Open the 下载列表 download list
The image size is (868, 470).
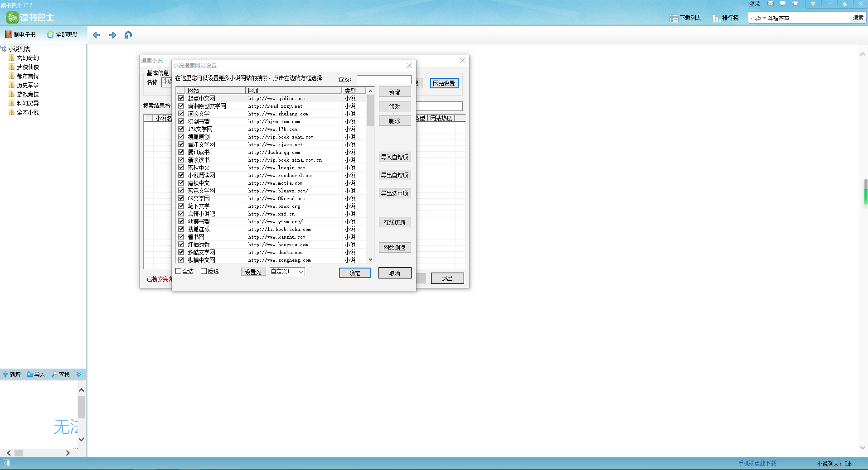(685, 18)
